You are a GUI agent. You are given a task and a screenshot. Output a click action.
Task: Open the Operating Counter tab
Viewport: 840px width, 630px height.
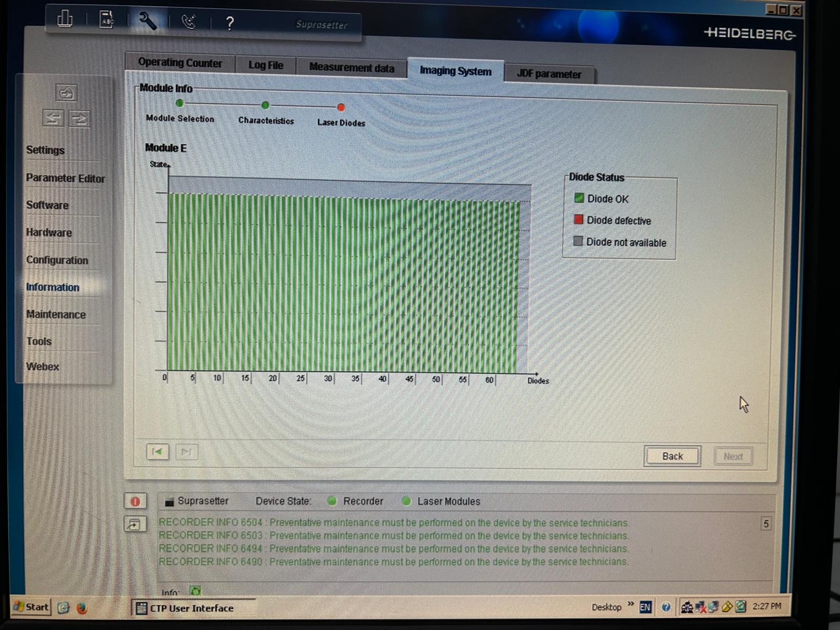pos(180,62)
